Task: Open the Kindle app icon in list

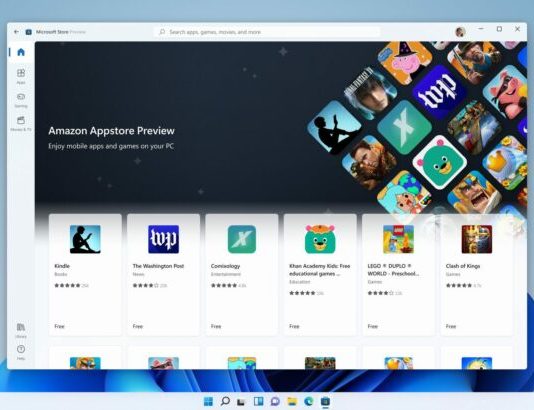Action: click(x=85, y=239)
